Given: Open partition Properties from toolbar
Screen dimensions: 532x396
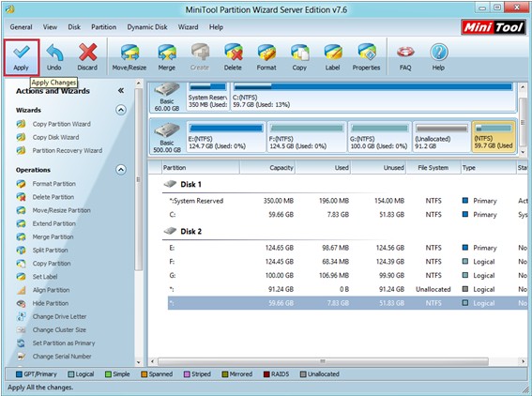Looking at the screenshot, I should (366, 57).
